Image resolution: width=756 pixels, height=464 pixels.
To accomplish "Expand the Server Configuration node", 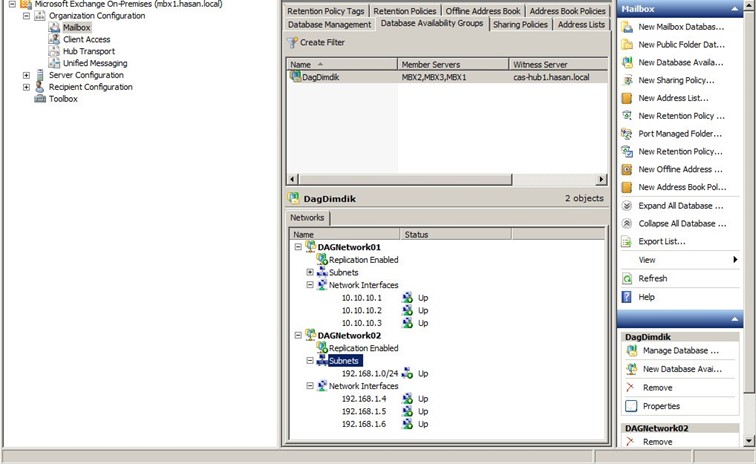I will [27, 75].
